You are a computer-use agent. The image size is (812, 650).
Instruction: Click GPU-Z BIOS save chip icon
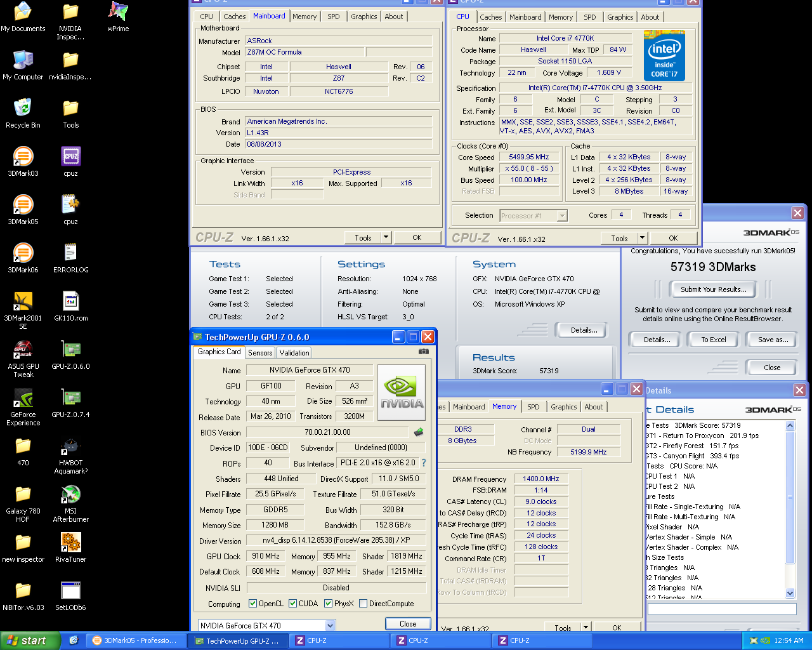tap(419, 432)
